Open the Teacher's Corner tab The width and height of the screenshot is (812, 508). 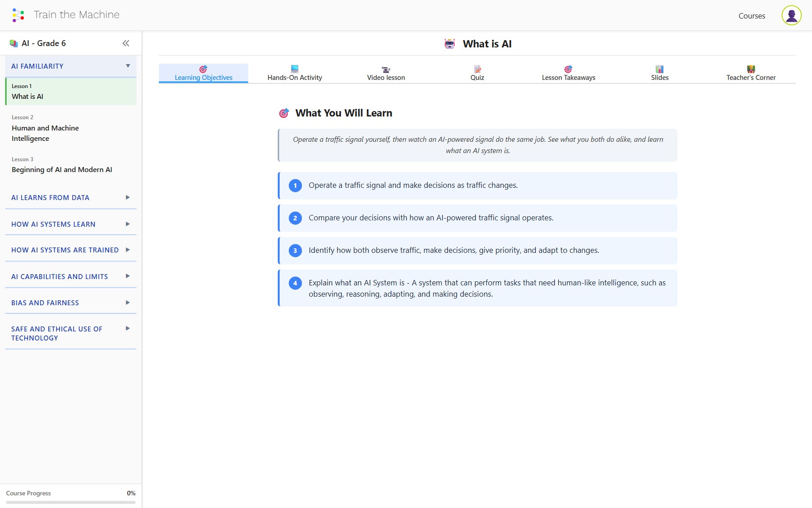tap(751, 73)
